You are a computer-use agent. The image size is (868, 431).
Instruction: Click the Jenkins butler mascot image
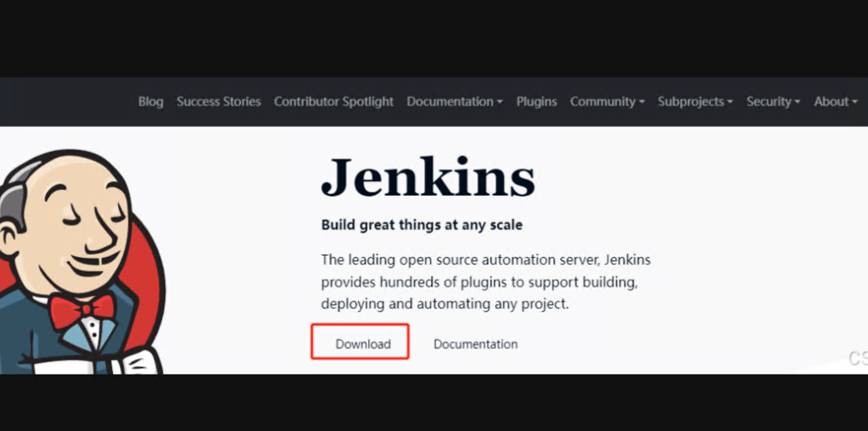click(82, 261)
